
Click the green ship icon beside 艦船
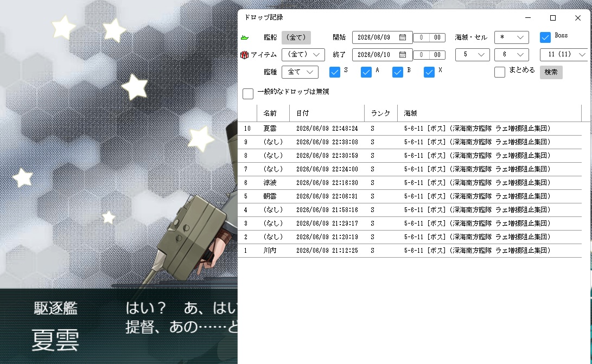(x=245, y=37)
